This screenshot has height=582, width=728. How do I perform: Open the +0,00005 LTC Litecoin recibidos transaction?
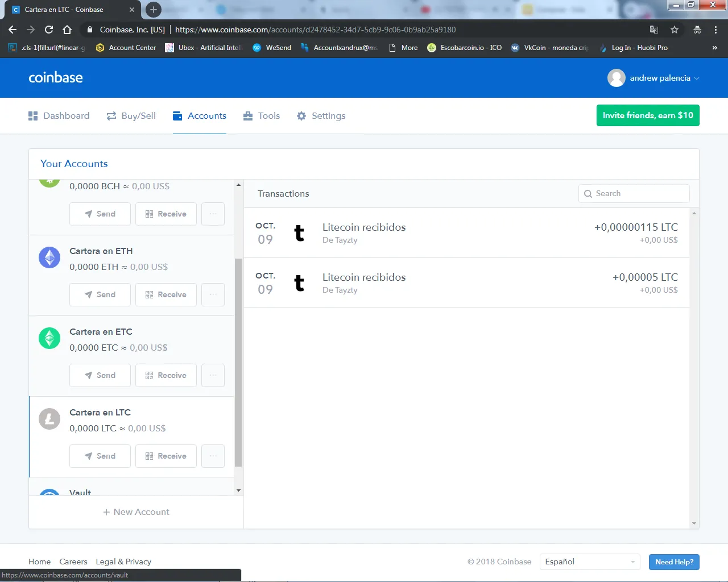tap(466, 283)
